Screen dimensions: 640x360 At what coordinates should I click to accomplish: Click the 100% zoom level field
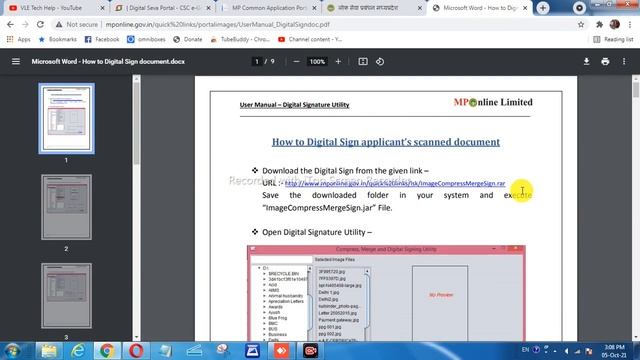(x=317, y=62)
